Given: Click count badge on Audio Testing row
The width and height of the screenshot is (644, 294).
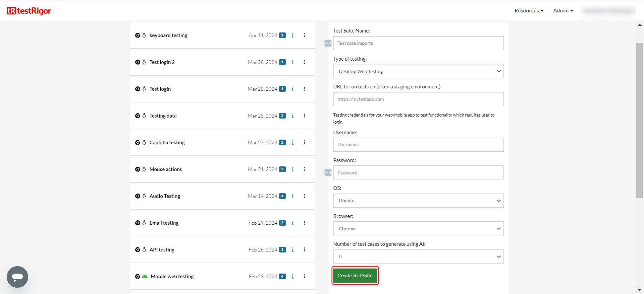Looking at the screenshot, I should coord(282,196).
